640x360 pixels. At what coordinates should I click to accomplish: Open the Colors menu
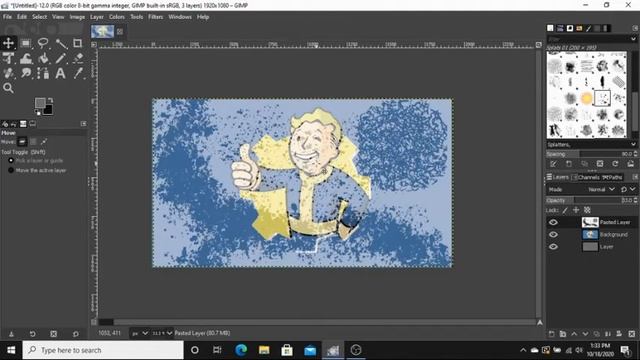click(117, 17)
